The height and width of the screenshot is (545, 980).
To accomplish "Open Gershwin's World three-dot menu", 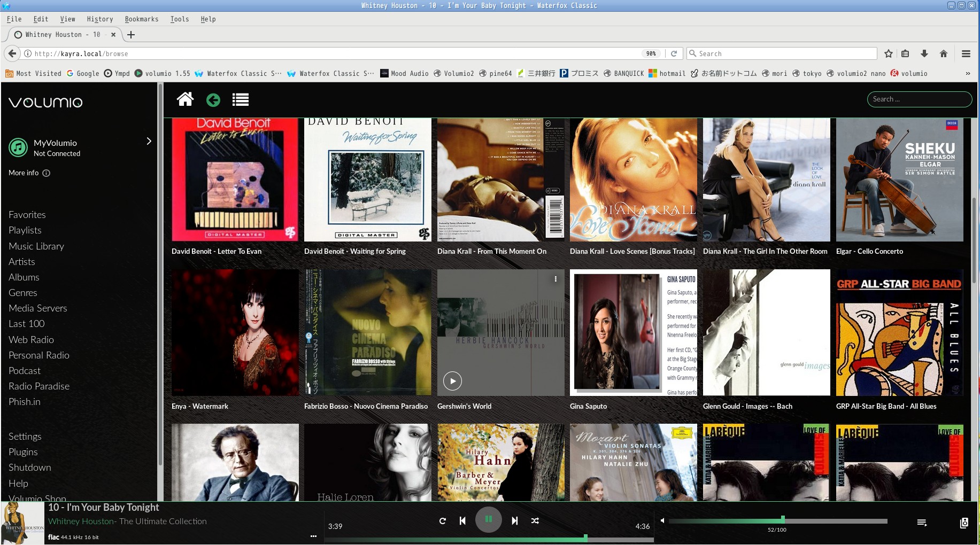I will [x=555, y=279].
